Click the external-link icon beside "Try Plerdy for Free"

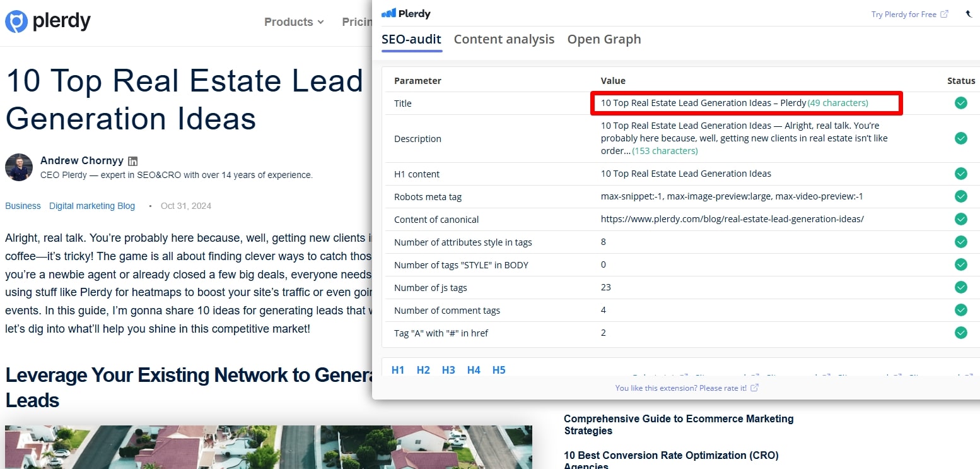click(943, 13)
